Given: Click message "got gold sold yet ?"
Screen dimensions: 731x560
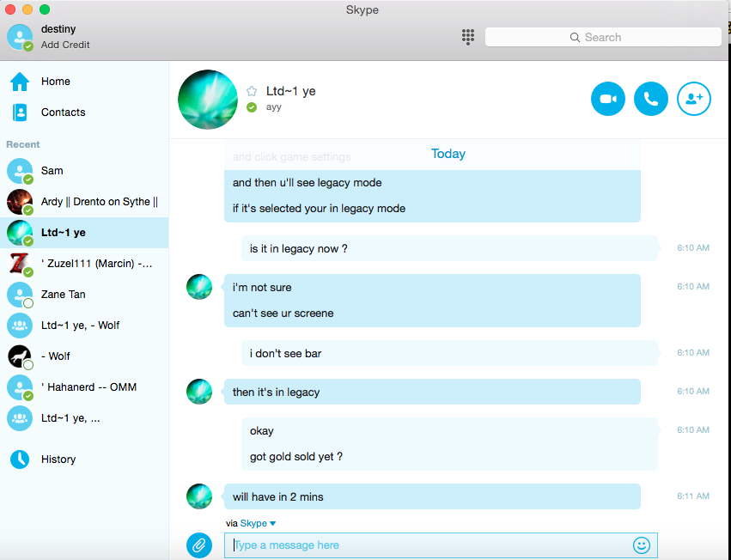Looking at the screenshot, I should tap(296, 456).
